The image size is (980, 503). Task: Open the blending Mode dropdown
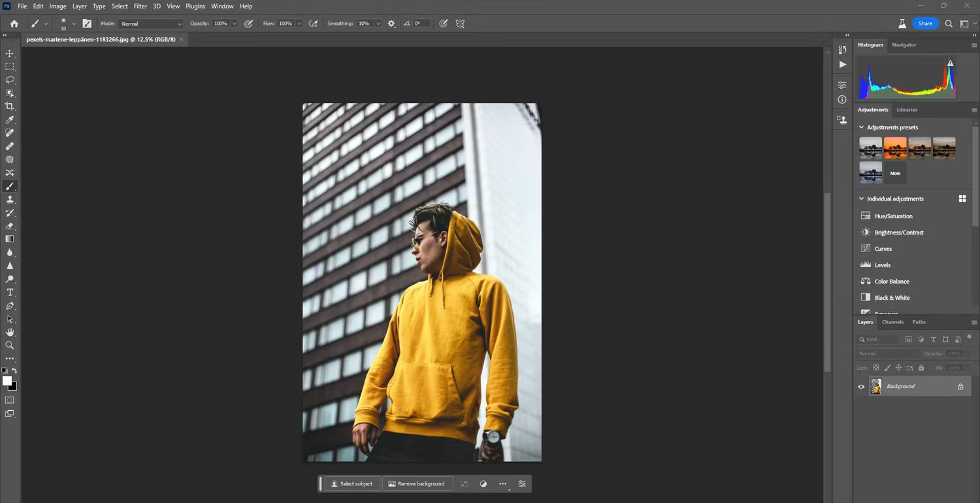pyautogui.click(x=151, y=24)
